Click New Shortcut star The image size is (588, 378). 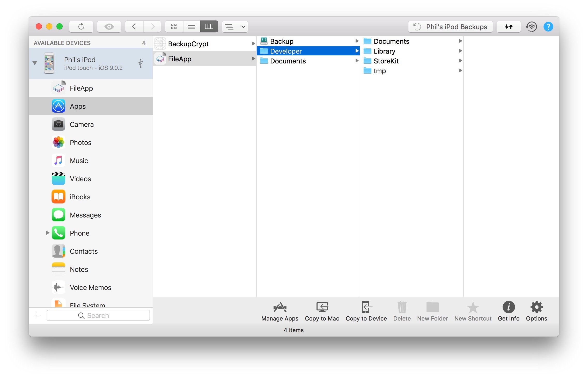[x=473, y=311]
